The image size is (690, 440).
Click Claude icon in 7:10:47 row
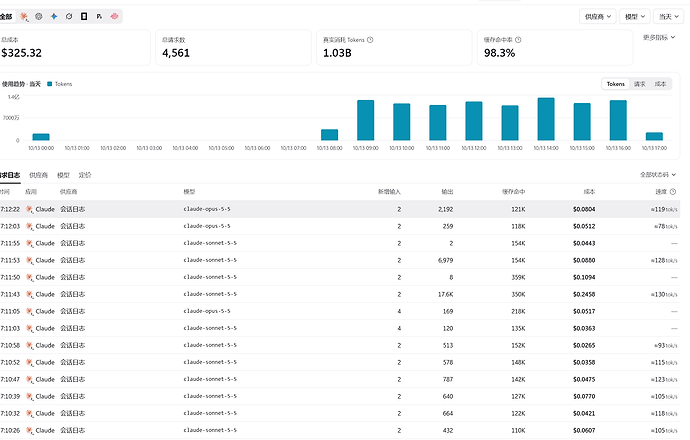click(x=29, y=380)
